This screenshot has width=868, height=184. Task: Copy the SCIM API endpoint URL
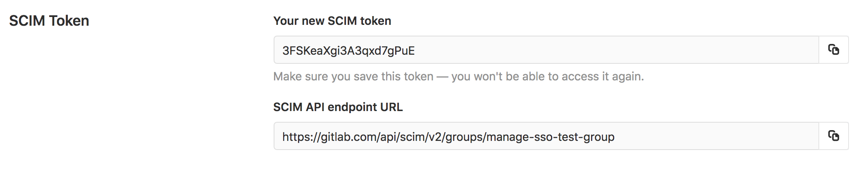click(x=833, y=136)
